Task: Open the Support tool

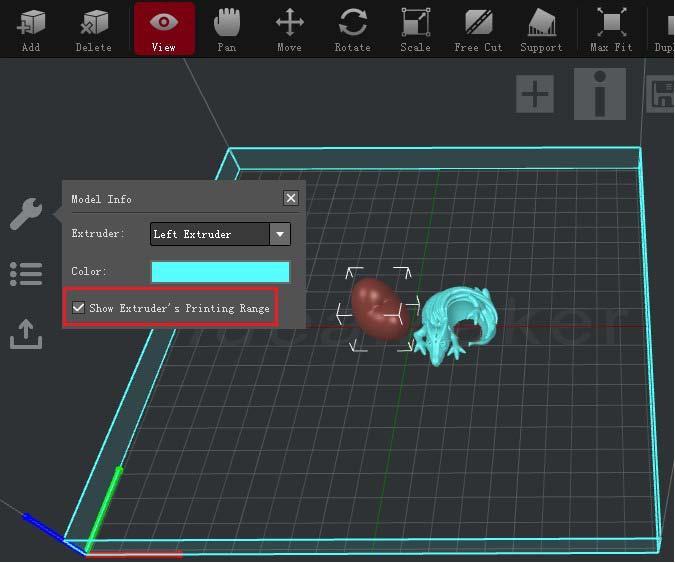Action: (542, 29)
